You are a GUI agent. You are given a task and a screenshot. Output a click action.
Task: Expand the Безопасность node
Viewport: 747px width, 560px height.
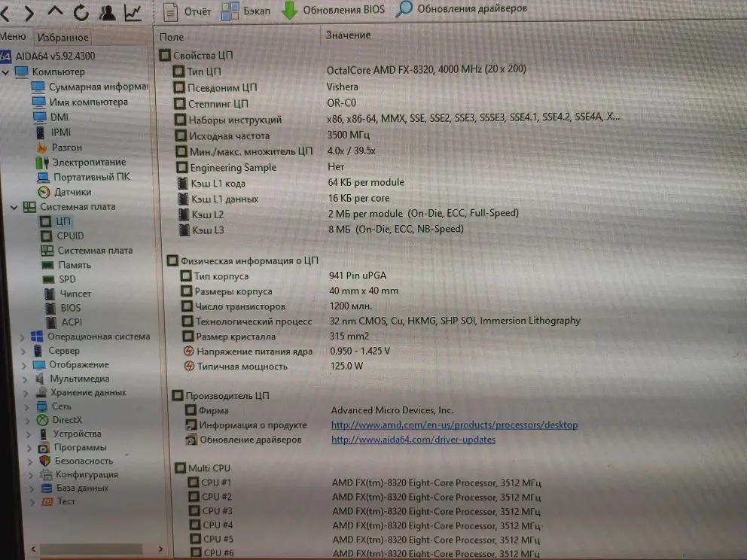point(30,461)
